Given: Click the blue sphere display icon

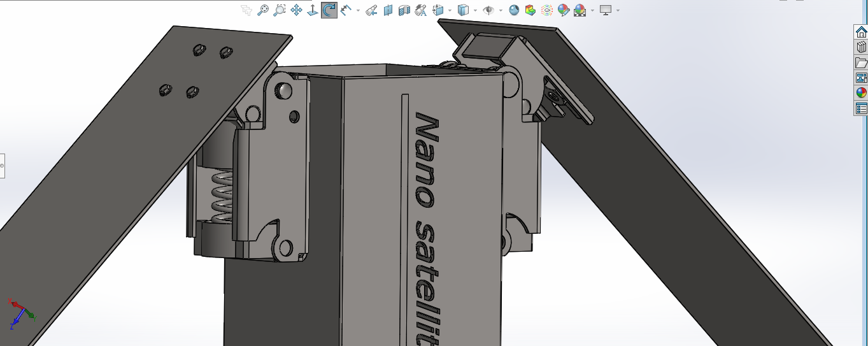Looking at the screenshot, I should pyautogui.click(x=514, y=10).
